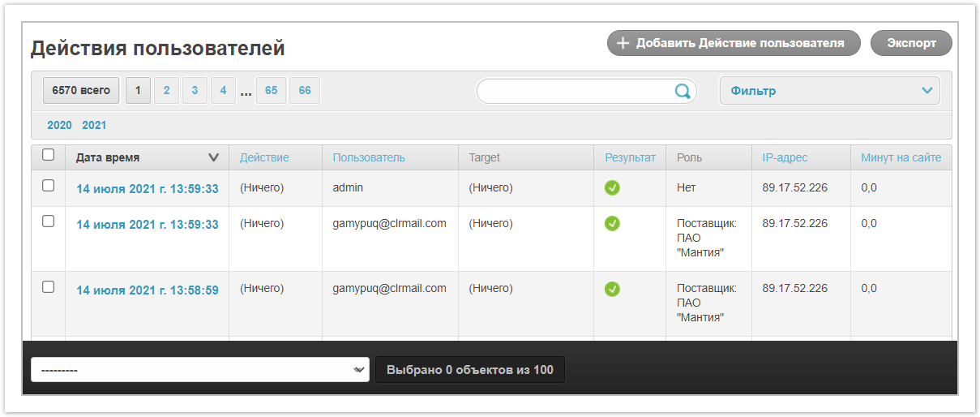This screenshot has height=417, width=980.
Task: Click green checkmark in the 13:58:59 row
Action: (x=612, y=289)
